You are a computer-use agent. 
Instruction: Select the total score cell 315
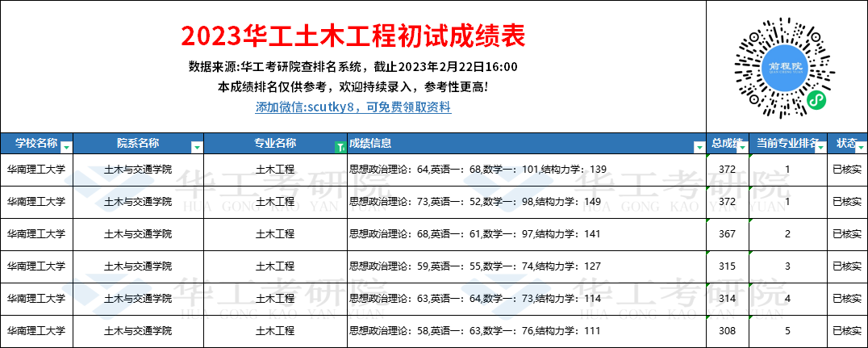(728, 266)
